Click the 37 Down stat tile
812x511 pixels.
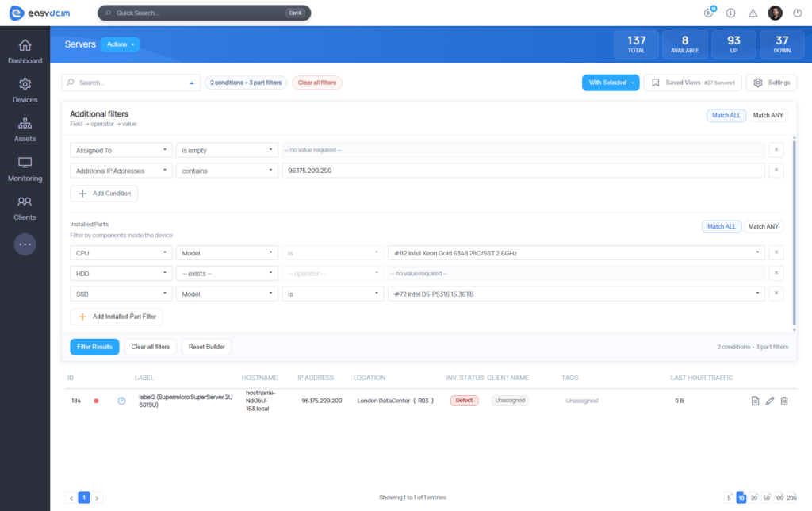(x=782, y=44)
